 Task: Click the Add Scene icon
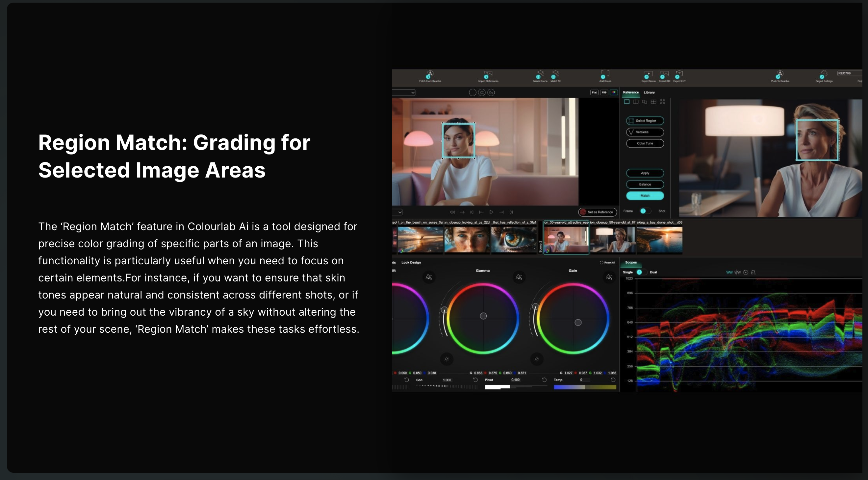605,74
